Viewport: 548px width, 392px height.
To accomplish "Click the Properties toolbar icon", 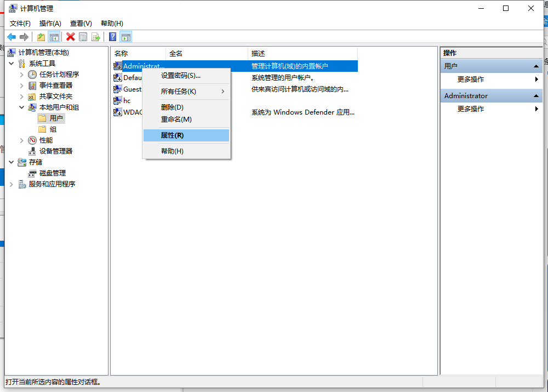I will [x=83, y=37].
